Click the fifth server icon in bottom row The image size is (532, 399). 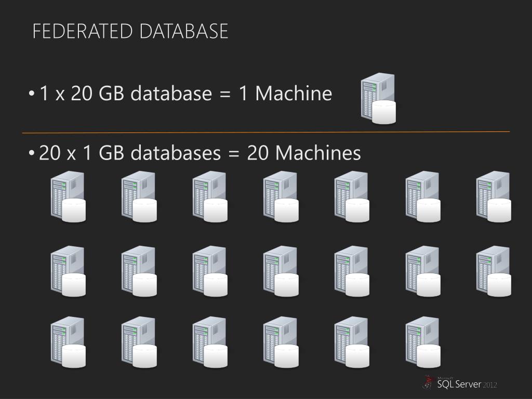pos(352,342)
